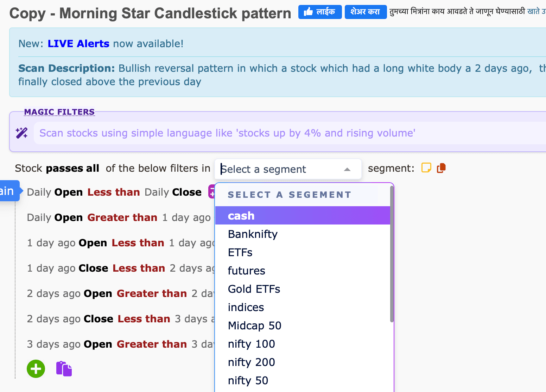Click the purple plus badge after Daily Close

(x=213, y=192)
